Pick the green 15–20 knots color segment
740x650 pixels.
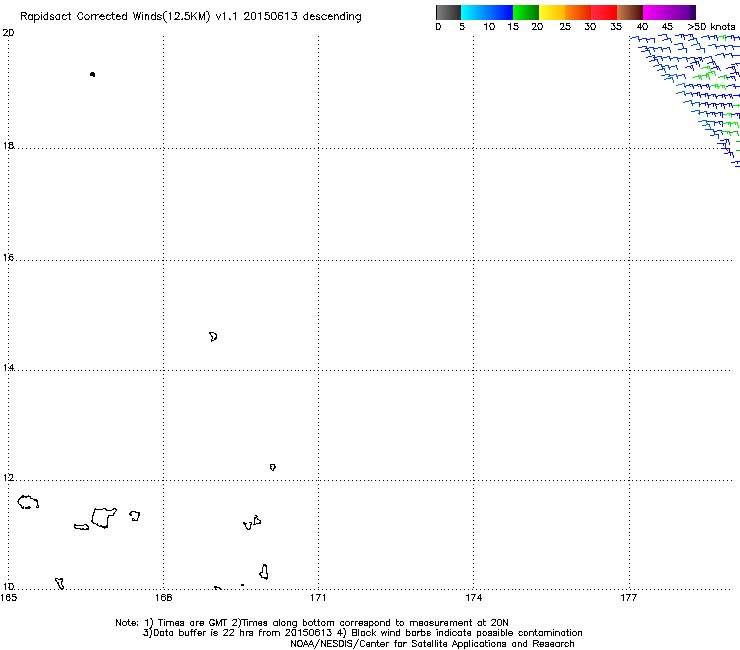[x=526, y=12]
